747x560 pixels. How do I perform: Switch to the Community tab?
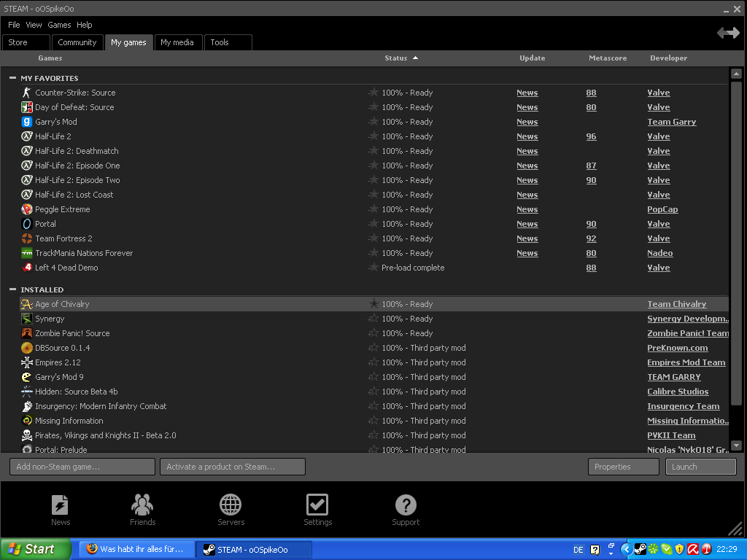pos(77,42)
